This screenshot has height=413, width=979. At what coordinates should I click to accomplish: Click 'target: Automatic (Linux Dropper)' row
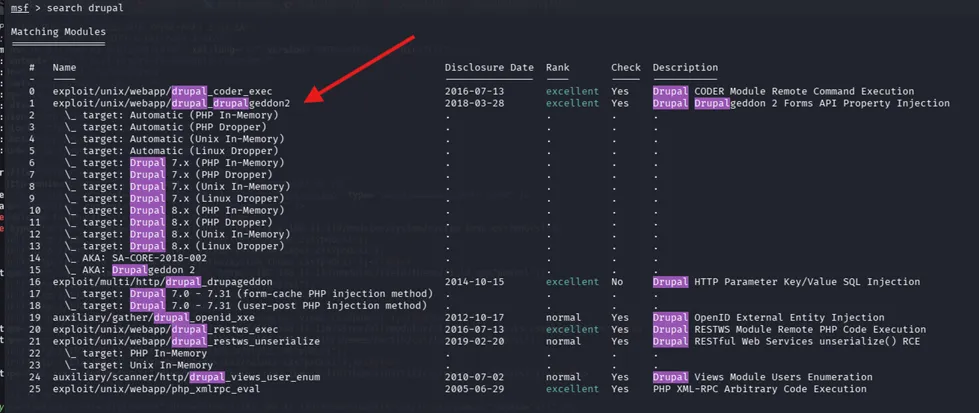point(172,151)
